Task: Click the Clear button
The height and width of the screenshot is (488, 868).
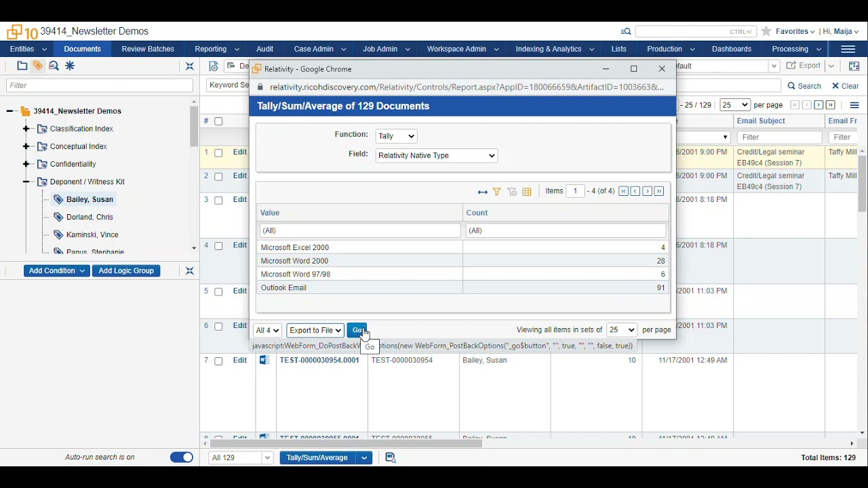Action: 846,86
